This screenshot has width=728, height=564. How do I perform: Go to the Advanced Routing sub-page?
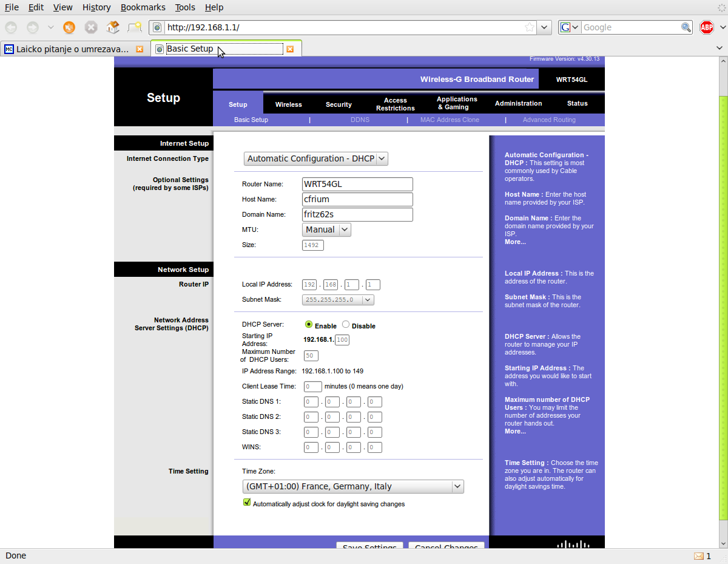click(549, 120)
